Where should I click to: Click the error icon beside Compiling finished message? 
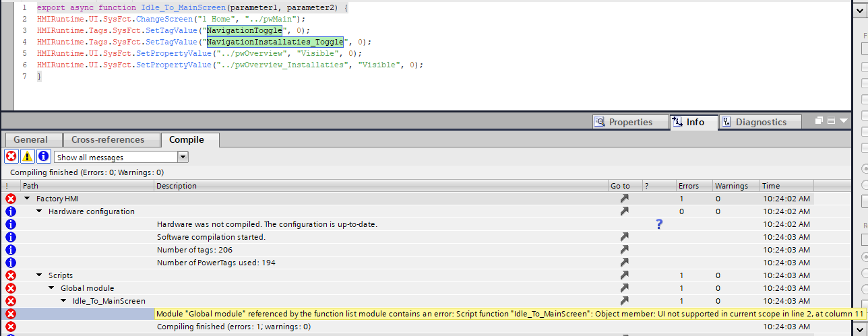11,327
